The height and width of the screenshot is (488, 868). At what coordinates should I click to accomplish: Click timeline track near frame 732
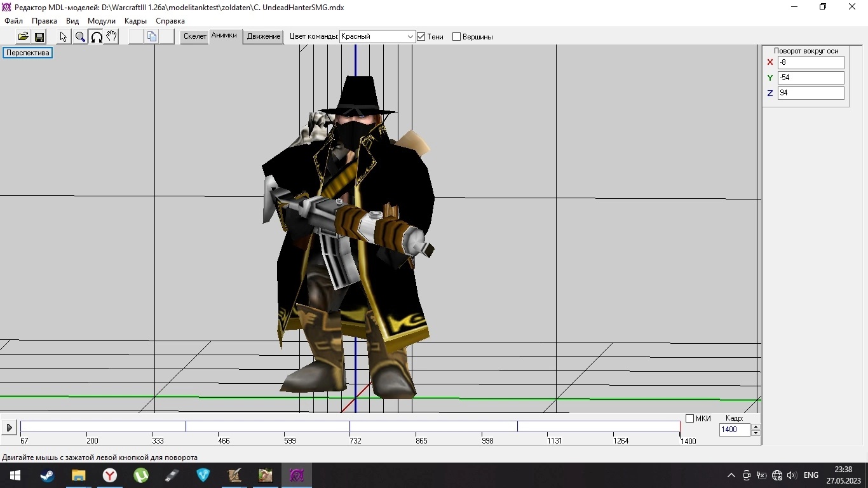point(350,427)
